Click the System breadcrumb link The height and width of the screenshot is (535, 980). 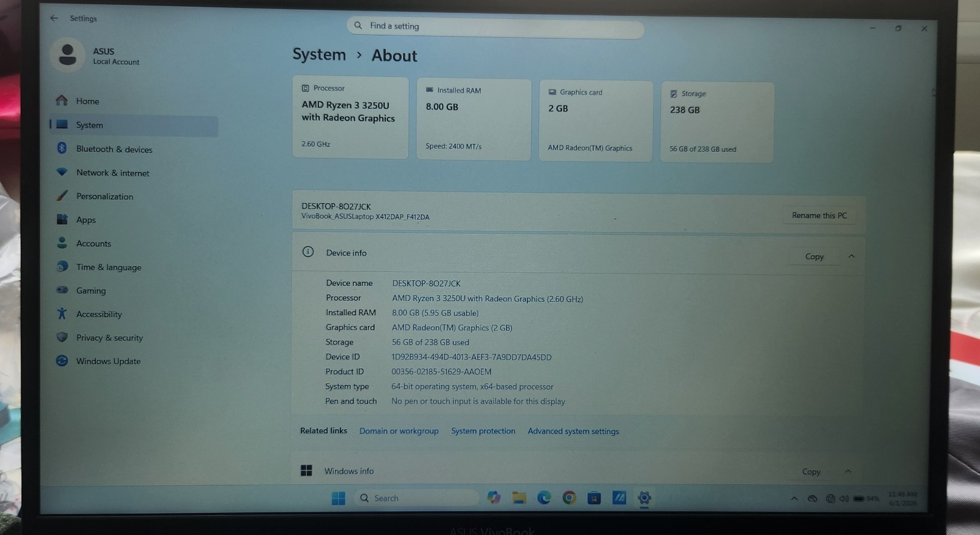pyautogui.click(x=319, y=54)
